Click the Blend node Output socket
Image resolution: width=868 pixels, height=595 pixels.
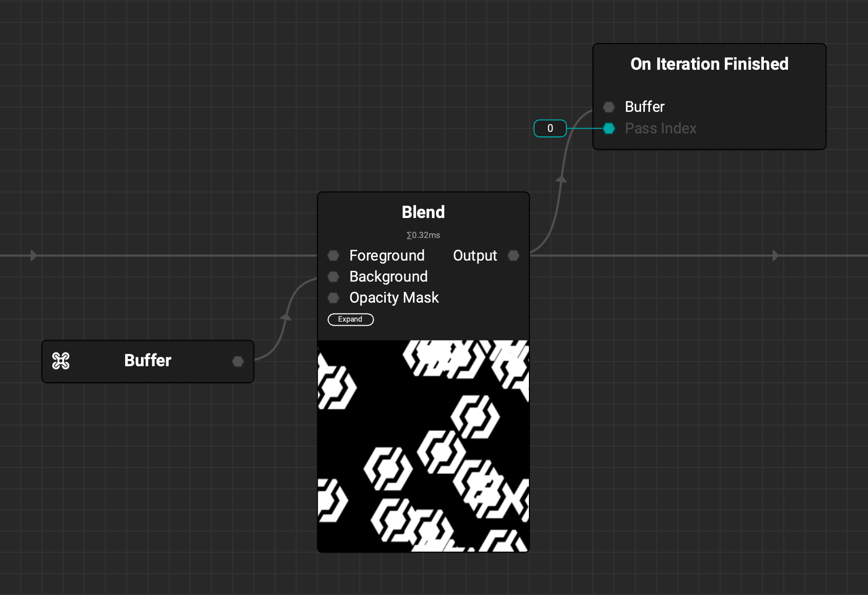pyautogui.click(x=514, y=255)
